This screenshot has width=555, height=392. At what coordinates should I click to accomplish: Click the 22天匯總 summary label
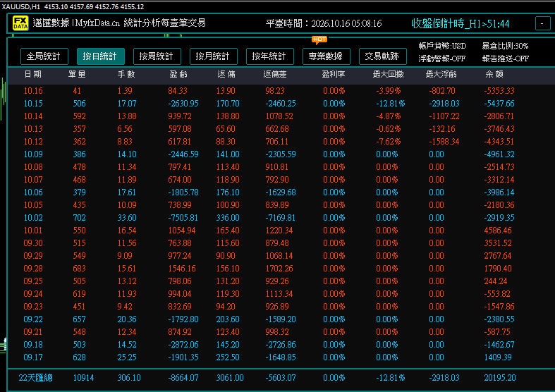pos(35,378)
